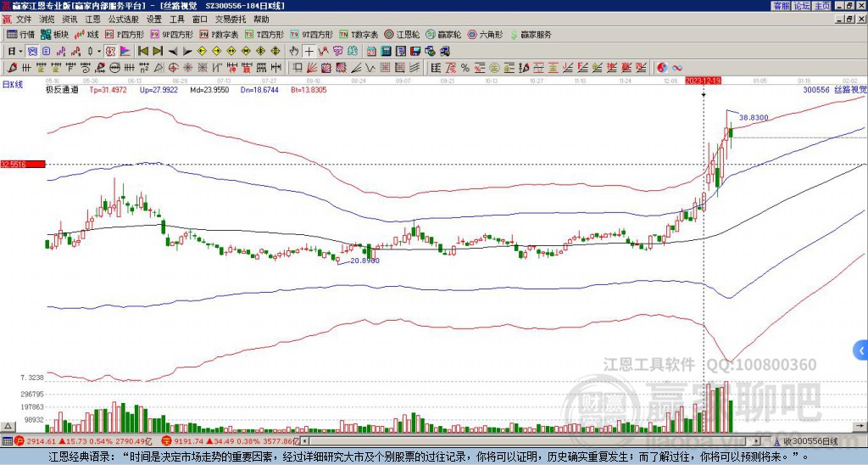This screenshot has width=868, height=465.
Task: Open the 交易委托 menu
Action: 231,20
